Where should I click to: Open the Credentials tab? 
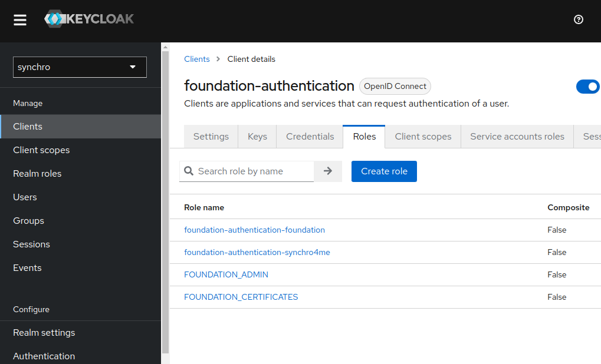[309, 136]
